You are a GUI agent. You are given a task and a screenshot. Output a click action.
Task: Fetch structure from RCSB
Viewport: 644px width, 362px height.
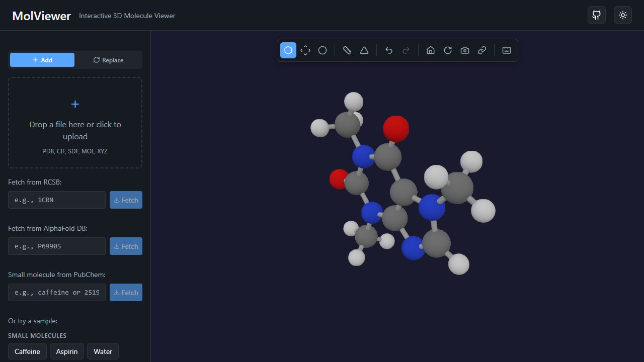126,200
